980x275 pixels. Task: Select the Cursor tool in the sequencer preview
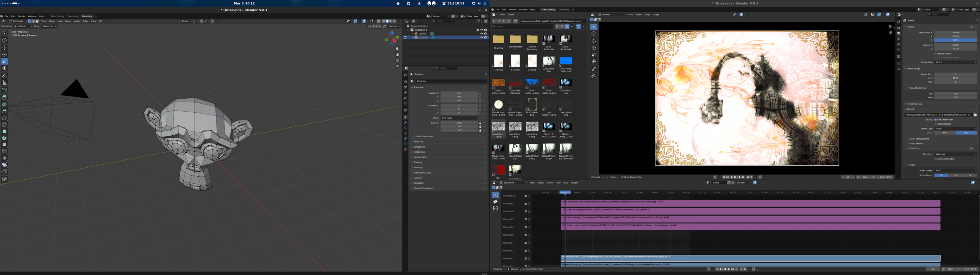click(594, 34)
